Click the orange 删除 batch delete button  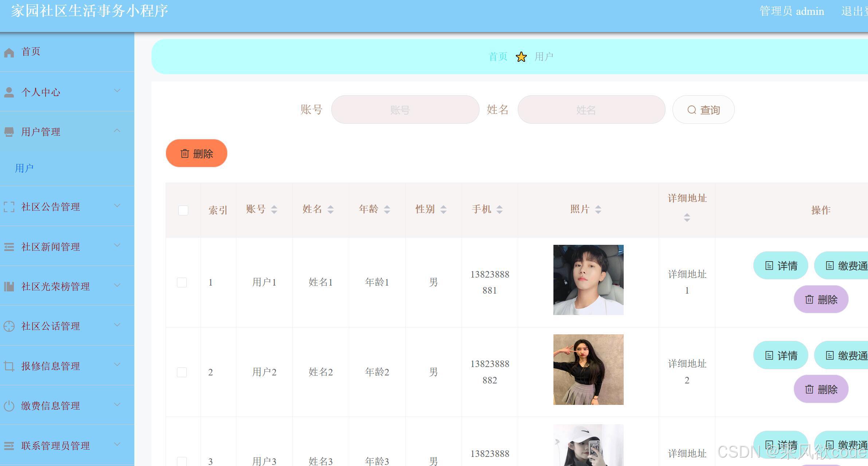tap(197, 154)
